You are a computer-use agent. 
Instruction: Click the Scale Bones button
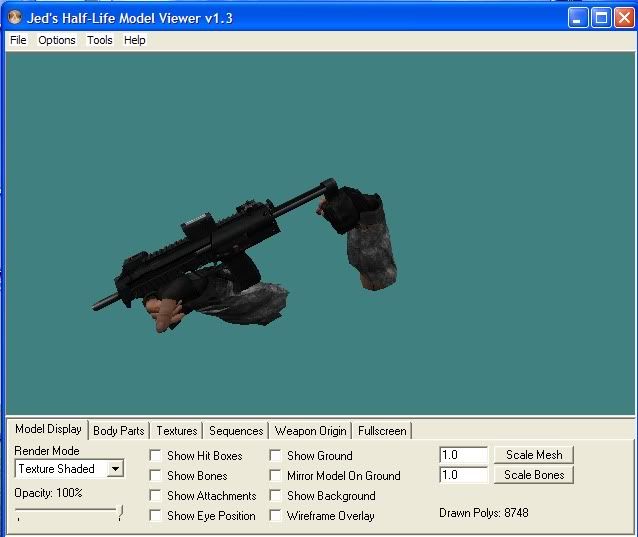coord(534,475)
